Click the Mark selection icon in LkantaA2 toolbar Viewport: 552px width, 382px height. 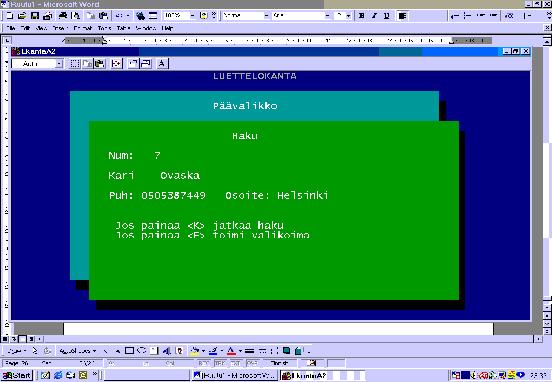(75, 64)
